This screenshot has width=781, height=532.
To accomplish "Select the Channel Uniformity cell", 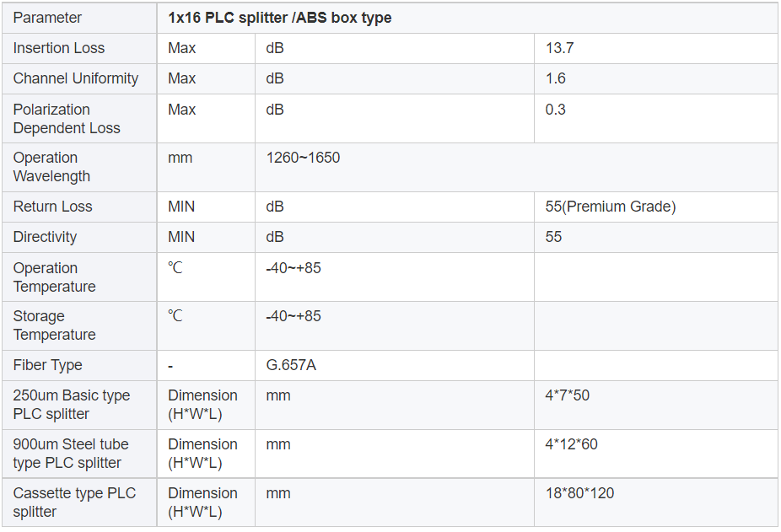I will pos(75,78).
